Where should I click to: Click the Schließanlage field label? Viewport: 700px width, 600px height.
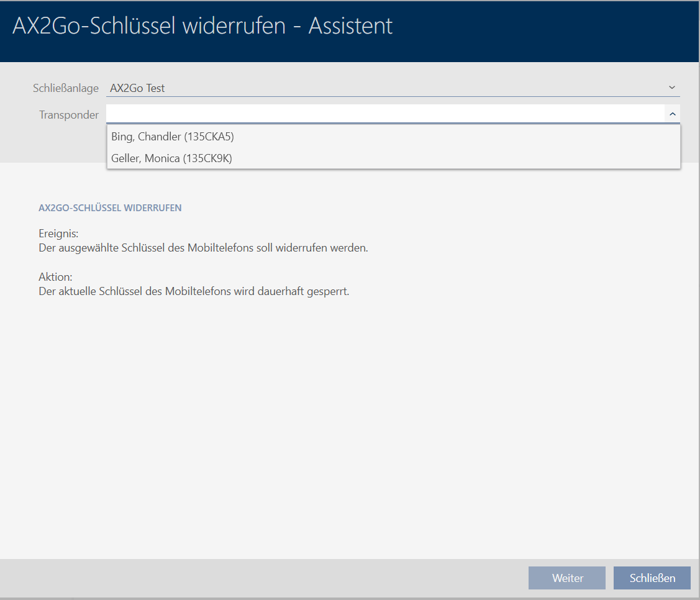coord(66,88)
